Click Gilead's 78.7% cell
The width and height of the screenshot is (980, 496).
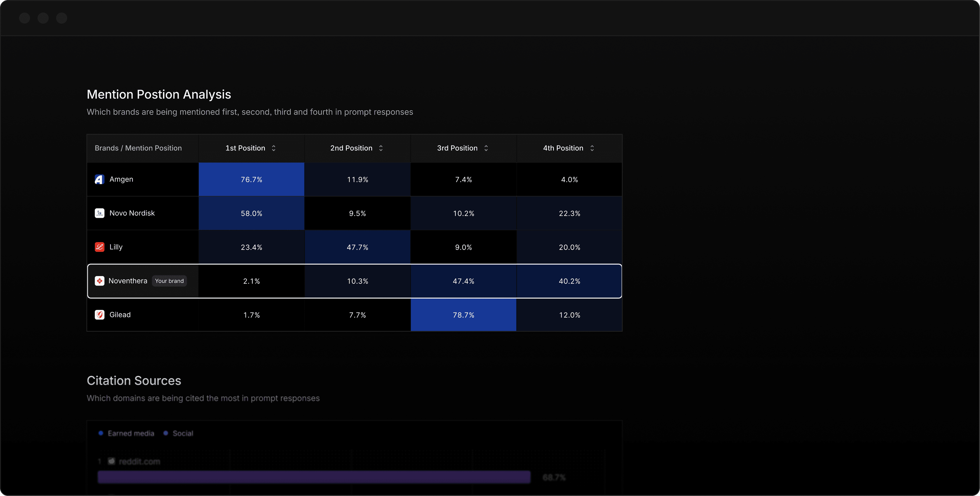[463, 315]
